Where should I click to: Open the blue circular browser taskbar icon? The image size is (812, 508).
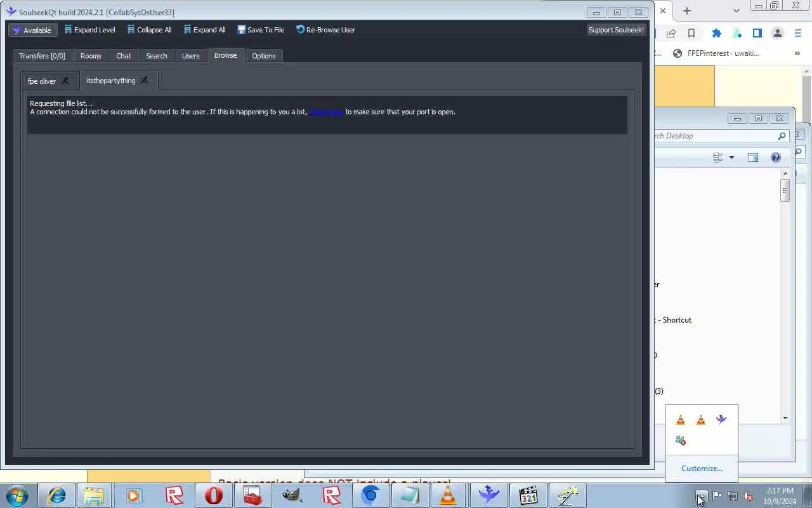click(x=370, y=495)
